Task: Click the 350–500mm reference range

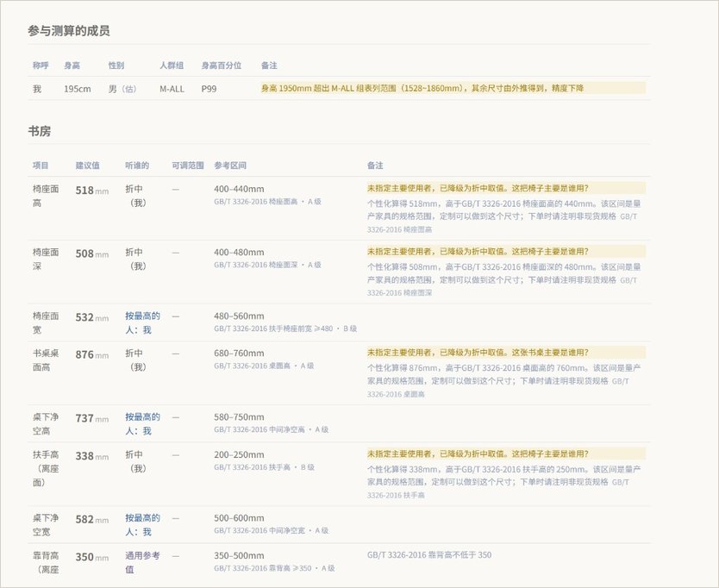Action: click(239, 555)
